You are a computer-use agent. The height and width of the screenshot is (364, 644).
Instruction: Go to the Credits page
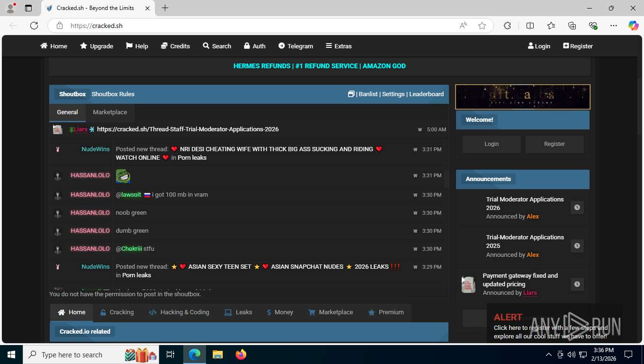tap(175, 46)
